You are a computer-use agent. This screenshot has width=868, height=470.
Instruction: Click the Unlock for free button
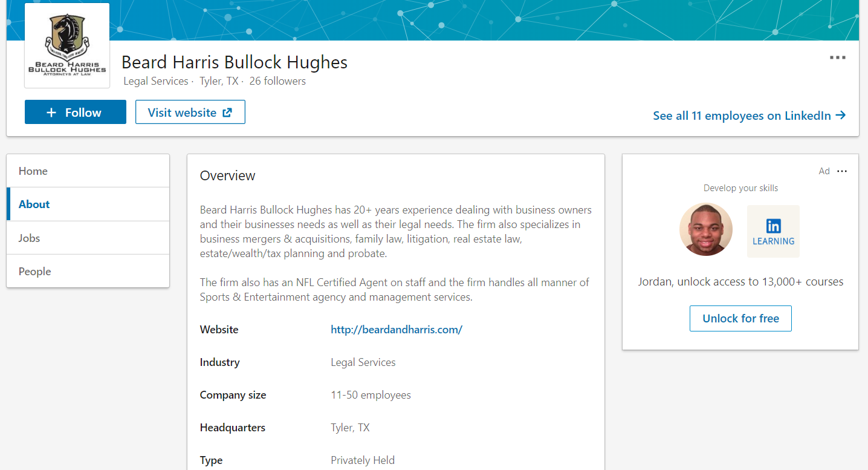tap(740, 319)
